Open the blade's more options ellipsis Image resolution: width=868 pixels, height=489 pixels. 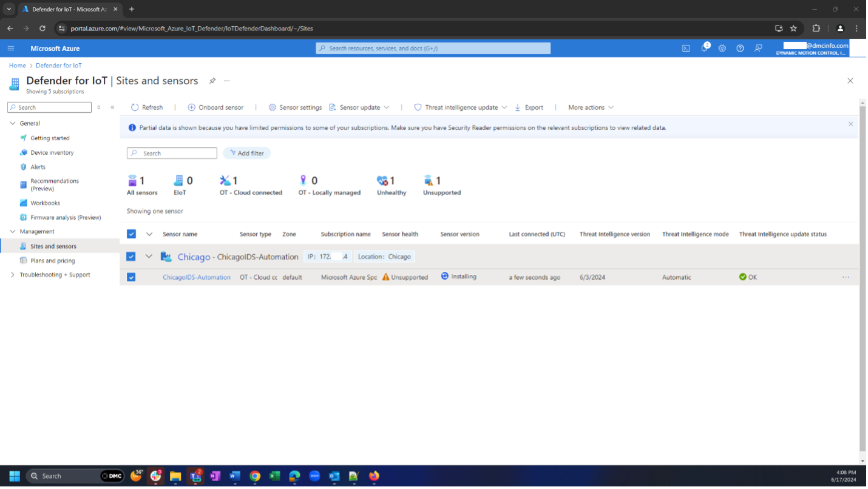click(x=227, y=81)
